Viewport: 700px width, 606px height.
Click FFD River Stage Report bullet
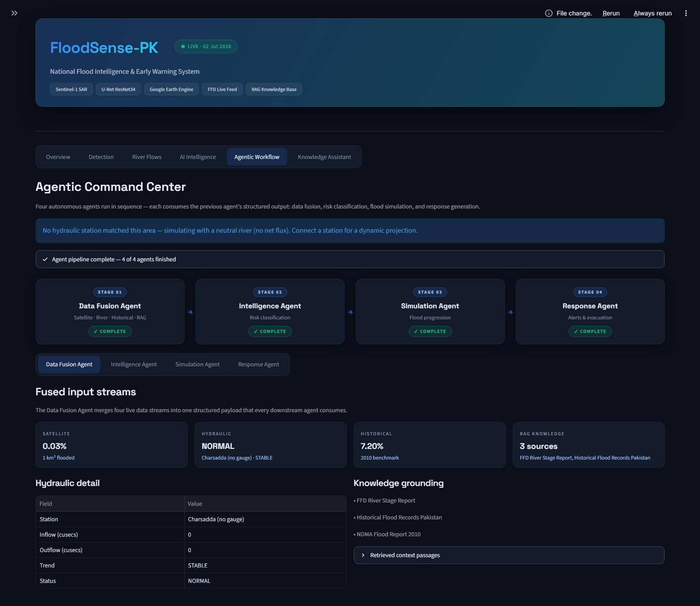384,500
